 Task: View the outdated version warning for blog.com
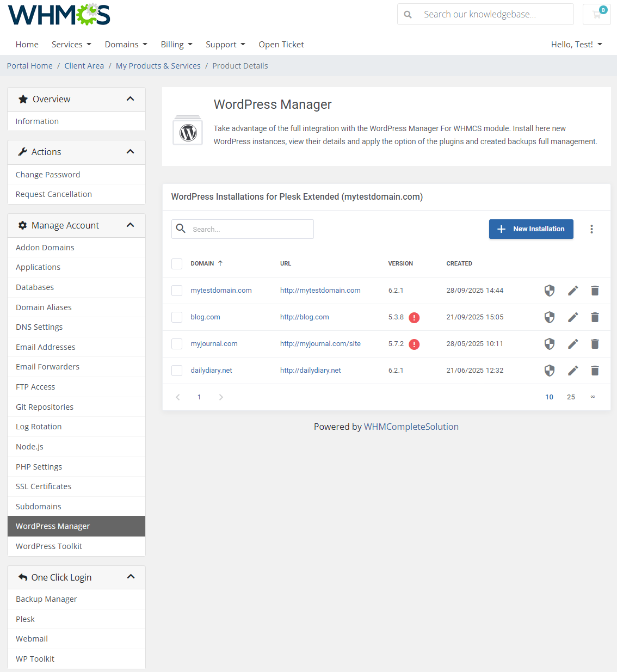pyautogui.click(x=414, y=317)
